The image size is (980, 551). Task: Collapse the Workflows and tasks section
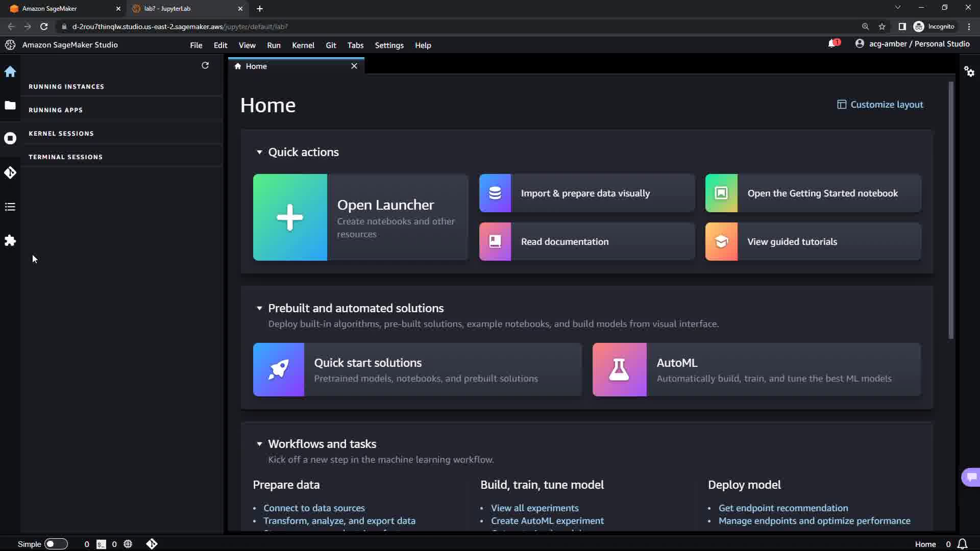[259, 444]
